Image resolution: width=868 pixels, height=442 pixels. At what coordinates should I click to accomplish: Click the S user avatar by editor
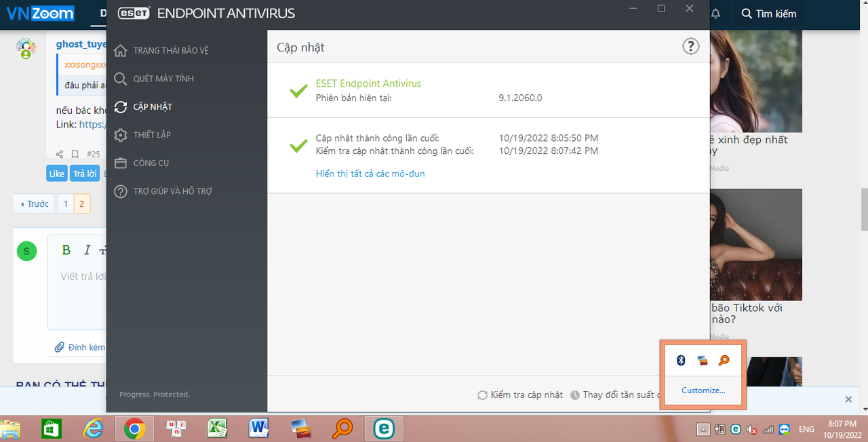coord(26,252)
